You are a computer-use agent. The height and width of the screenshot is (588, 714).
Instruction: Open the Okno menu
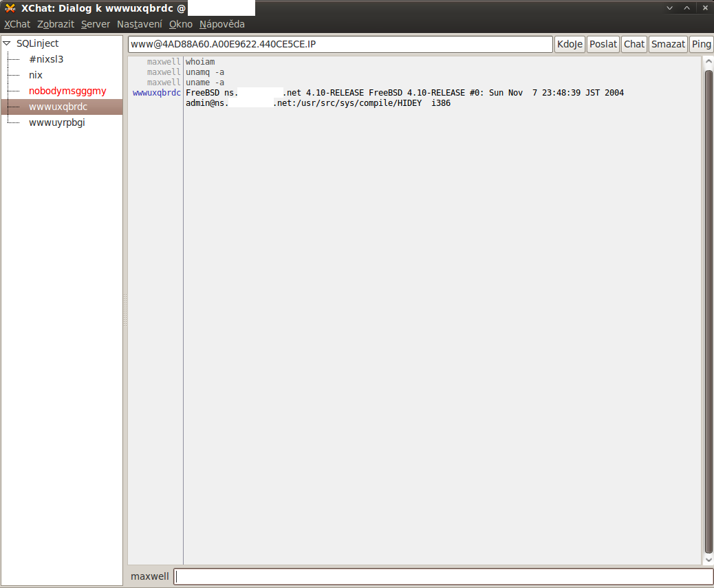click(x=181, y=24)
